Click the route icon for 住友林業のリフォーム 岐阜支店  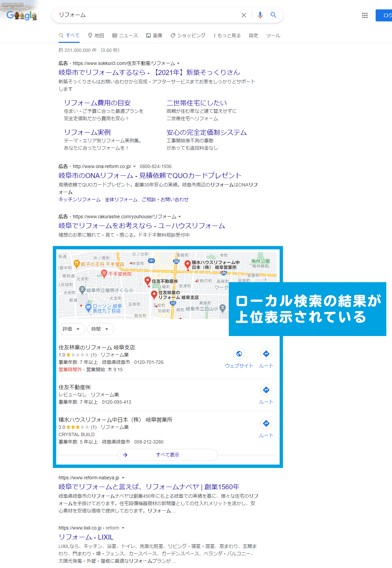(x=266, y=354)
